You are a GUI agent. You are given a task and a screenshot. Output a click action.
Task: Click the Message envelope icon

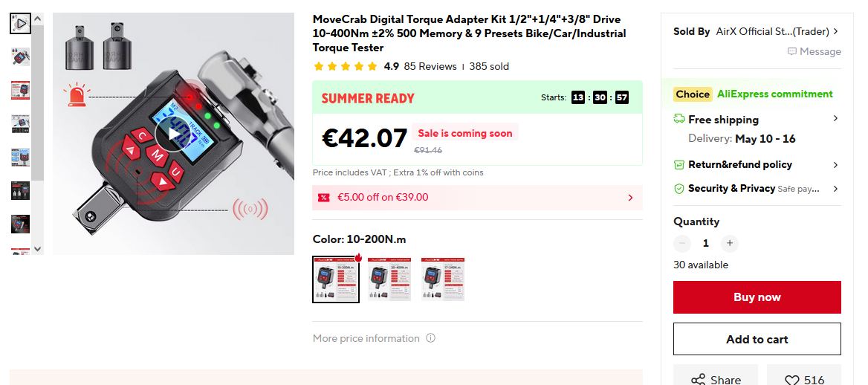(792, 51)
